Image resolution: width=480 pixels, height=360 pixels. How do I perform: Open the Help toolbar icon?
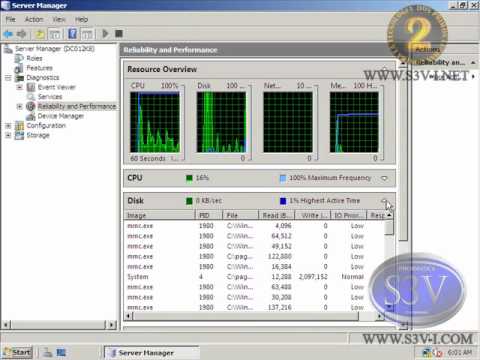click(72, 34)
